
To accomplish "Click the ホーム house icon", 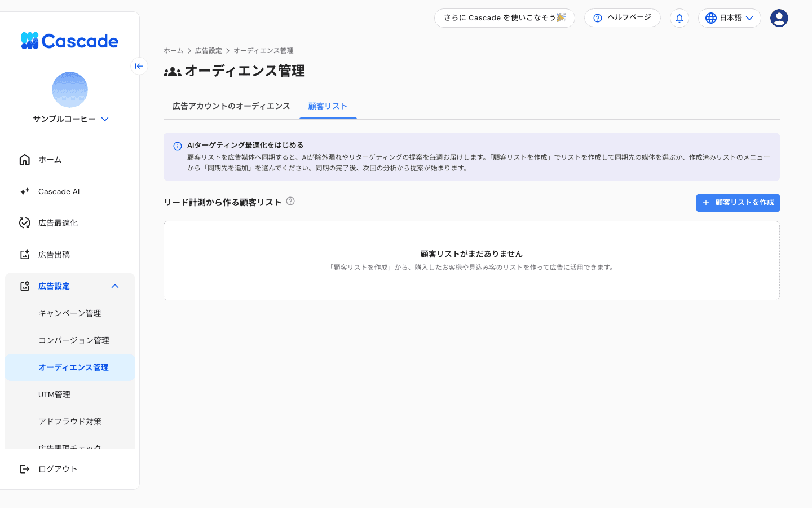I will [x=25, y=160].
